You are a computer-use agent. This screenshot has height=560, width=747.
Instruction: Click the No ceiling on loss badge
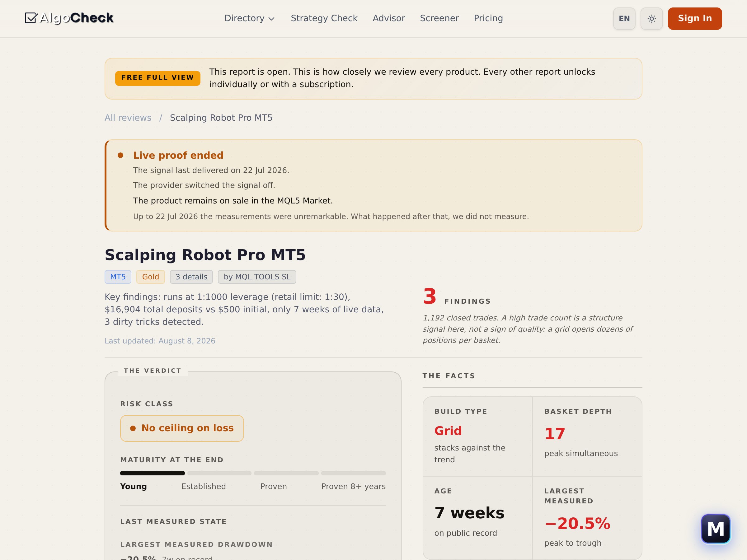point(182,428)
